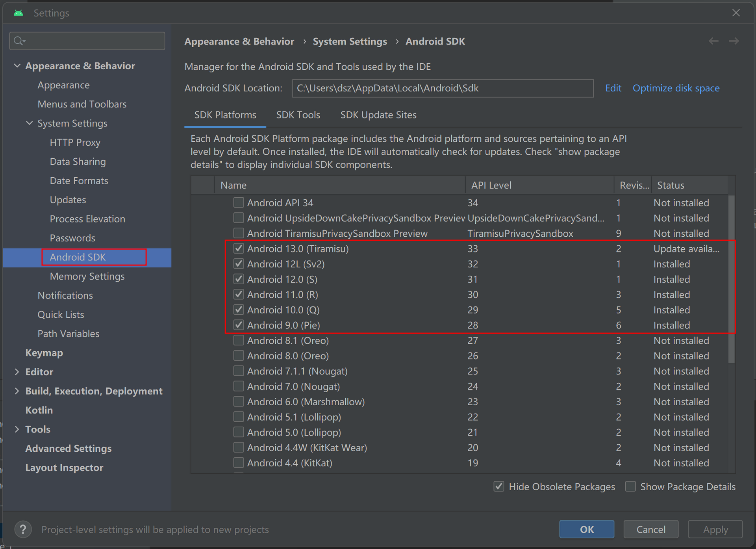756x549 pixels.
Task: Check Android 4.4W (KitKat Wear) checkbox
Action: pyautogui.click(x=239, y=447)
